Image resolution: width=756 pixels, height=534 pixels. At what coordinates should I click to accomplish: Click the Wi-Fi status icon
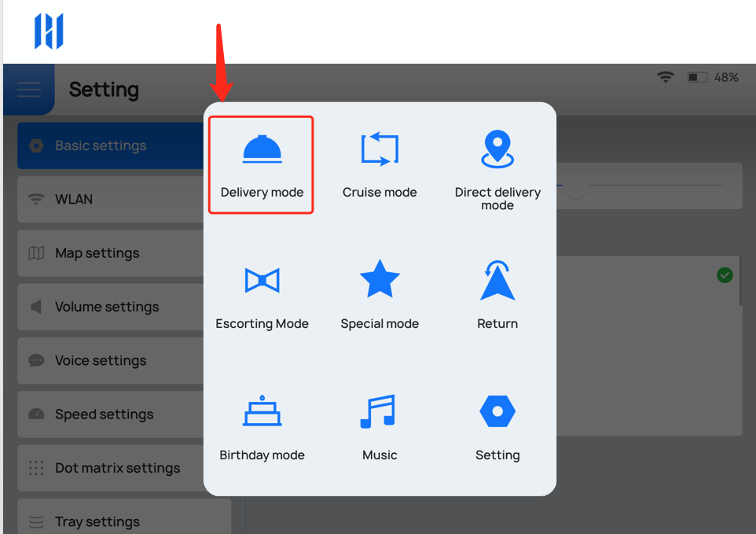(x=666, y=77)
